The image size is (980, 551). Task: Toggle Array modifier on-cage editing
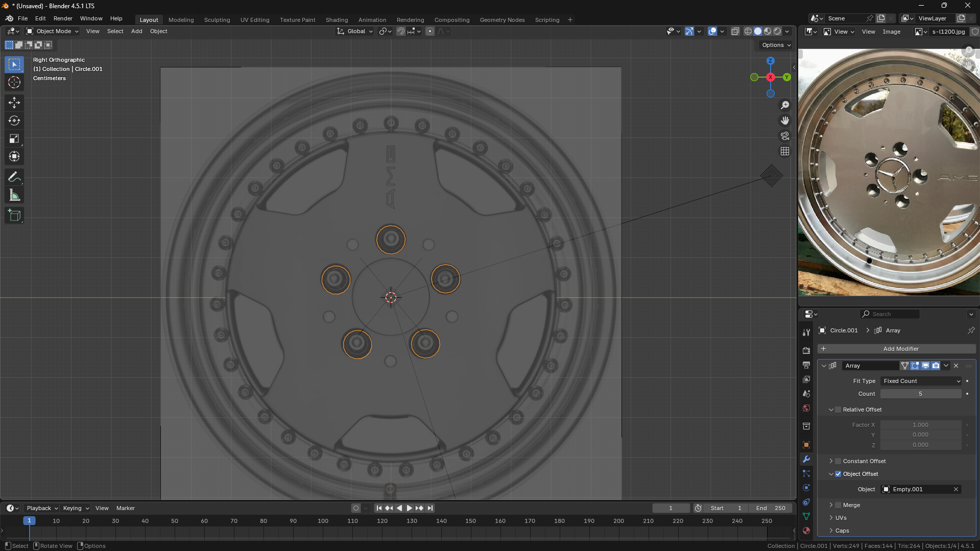tap(905, 366)
